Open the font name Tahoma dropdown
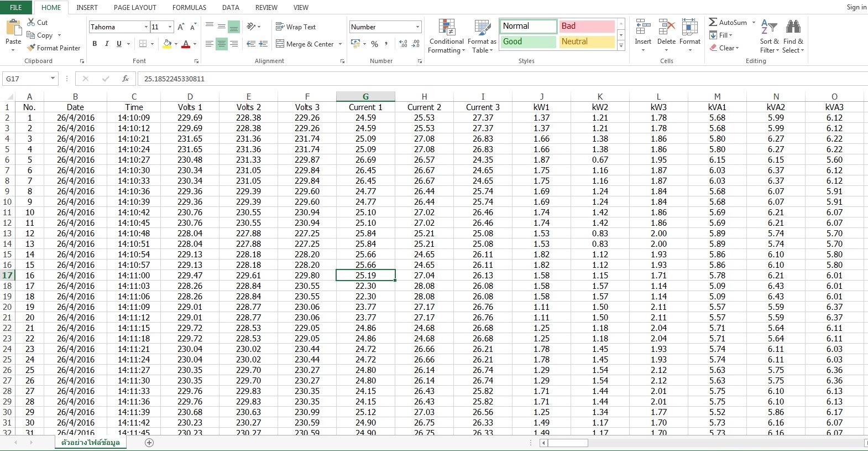This screenshot has width=868, height=451. [x=146, y=27]
